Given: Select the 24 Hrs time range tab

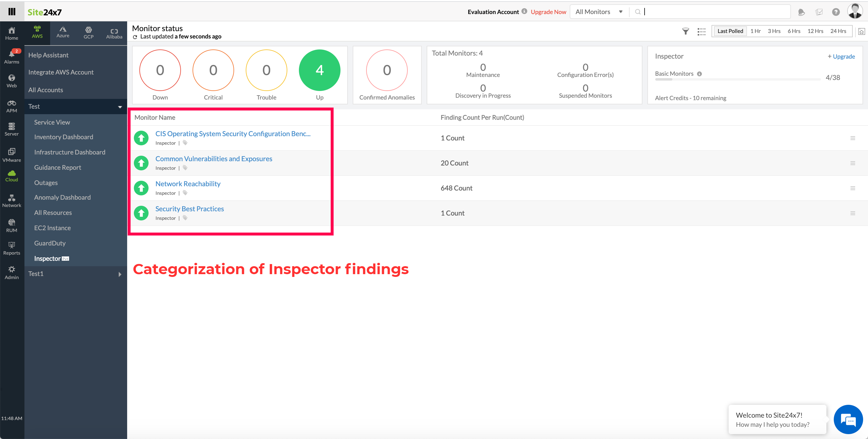Looking at the screenshot, I should (839, 31).
